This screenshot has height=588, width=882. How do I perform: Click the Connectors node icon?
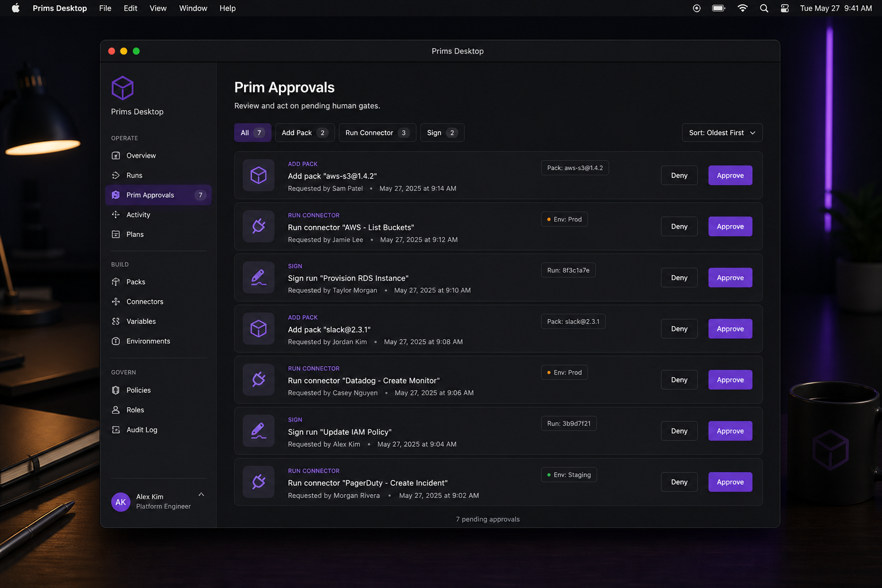pos(116,301)
